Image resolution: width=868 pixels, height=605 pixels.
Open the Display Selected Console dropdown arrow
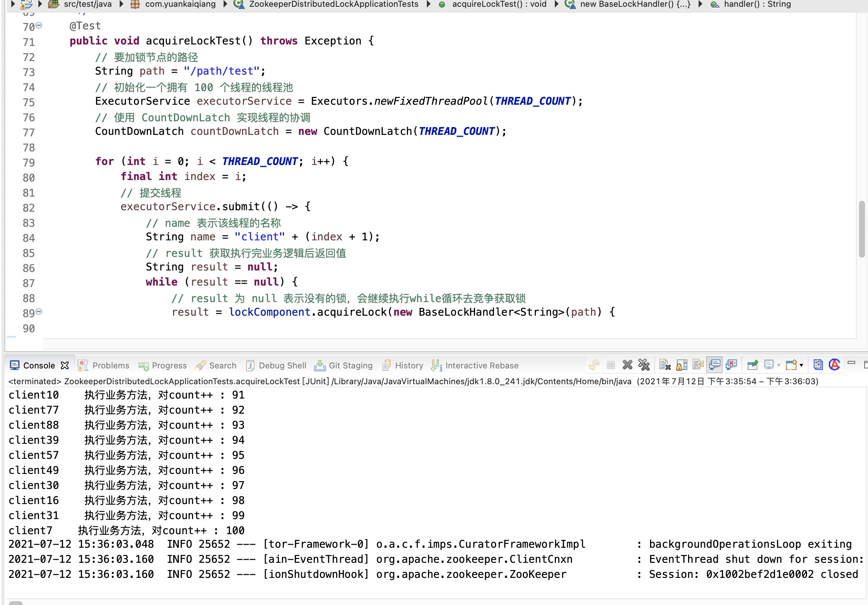click(779, 365)
